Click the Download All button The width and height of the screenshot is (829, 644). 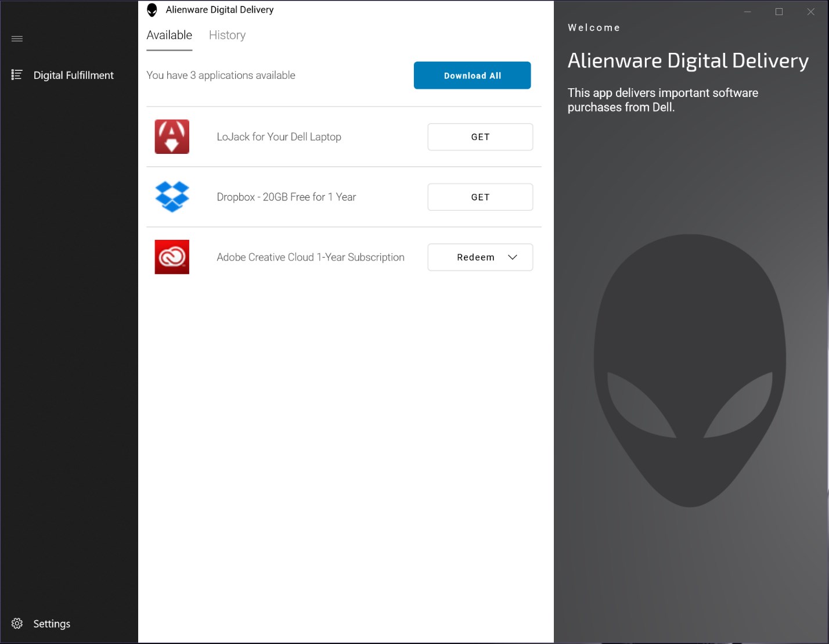point(472,75)
